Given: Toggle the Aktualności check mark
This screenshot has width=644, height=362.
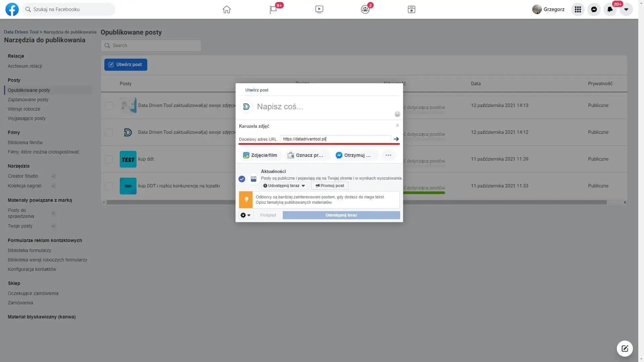Looking at the screenshot, I should tap(241, 179).
